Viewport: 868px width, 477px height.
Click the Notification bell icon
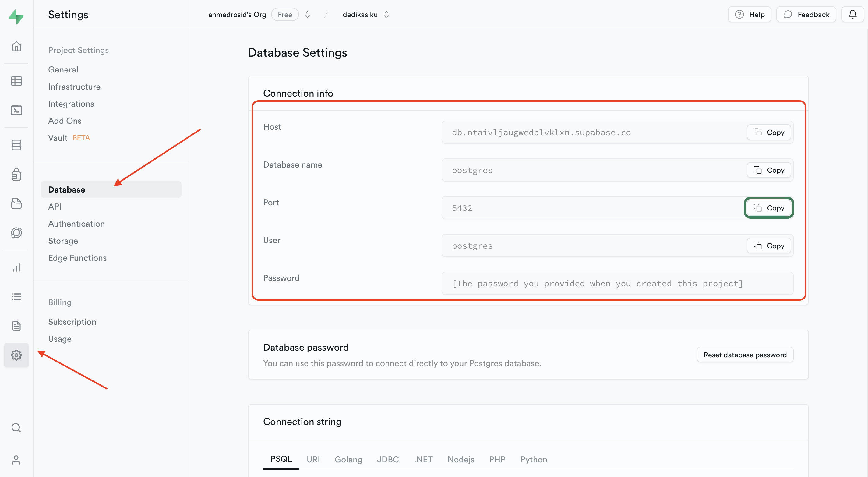click(x=853, y=13)
